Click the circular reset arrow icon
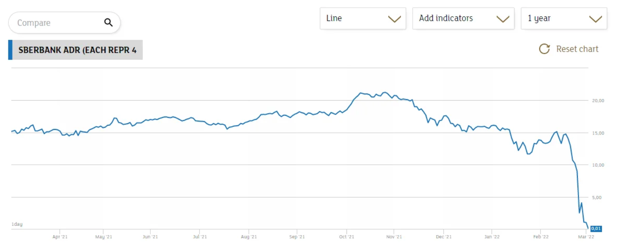Viewport: 644px width, 246px height. [544, 49]
